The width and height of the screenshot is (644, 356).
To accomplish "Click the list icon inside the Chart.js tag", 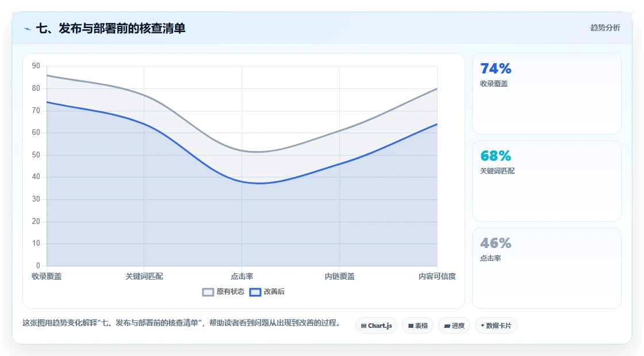I will click(x=363, y=326).
